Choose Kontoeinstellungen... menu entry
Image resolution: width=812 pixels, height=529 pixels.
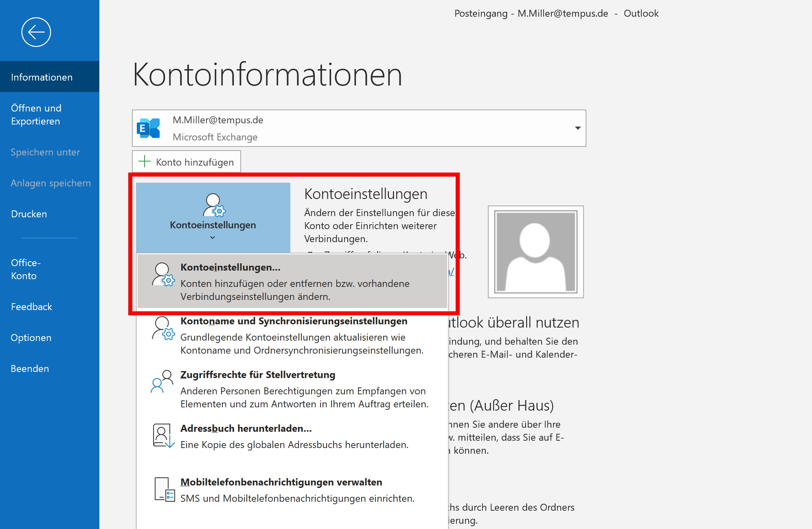(x=292, y=281)
